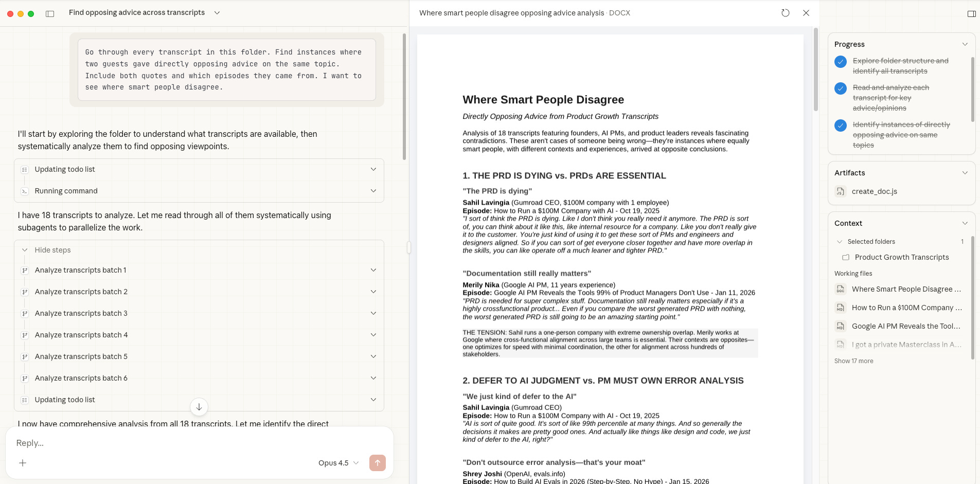This screenshot has width=980, height=484.
Task: Collapse the Selected folders section
Action: click(840, 242)
